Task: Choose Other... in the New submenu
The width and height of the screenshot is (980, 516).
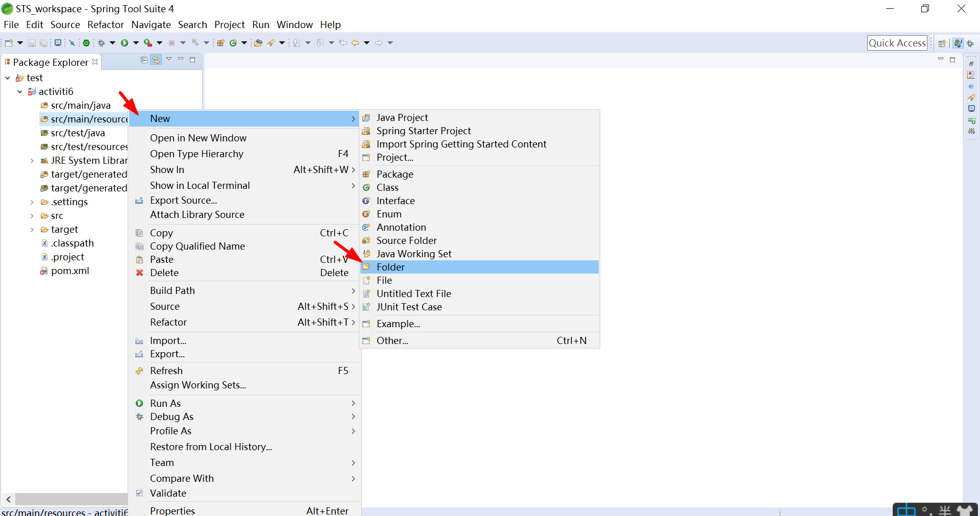Action: pos(479,340)
